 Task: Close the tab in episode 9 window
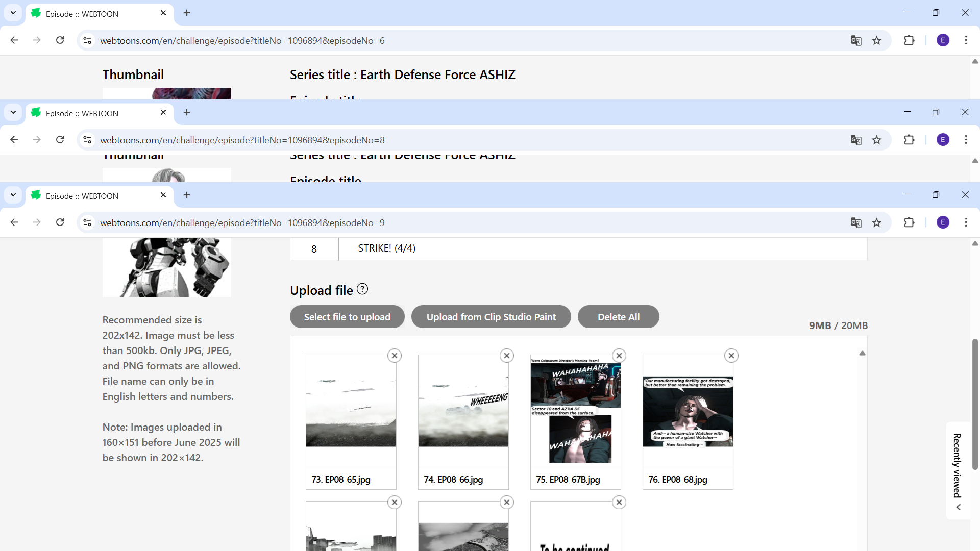click(163, 195)
